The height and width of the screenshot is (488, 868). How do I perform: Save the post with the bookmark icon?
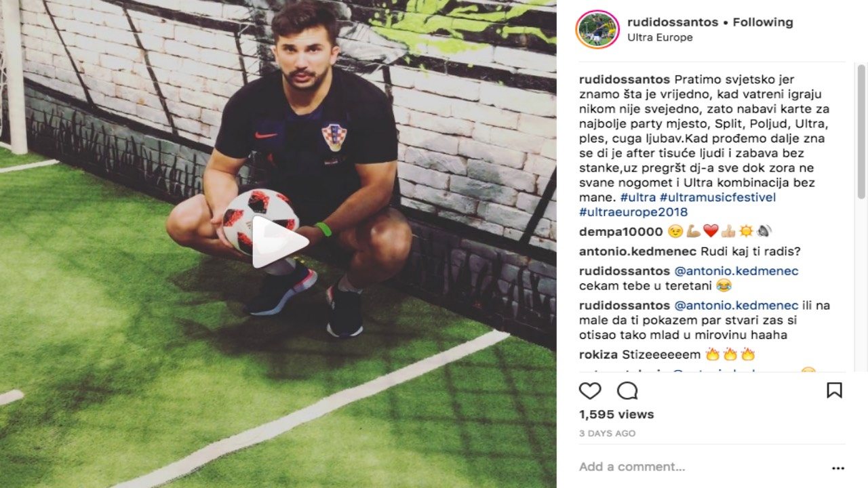pos(834,390)
